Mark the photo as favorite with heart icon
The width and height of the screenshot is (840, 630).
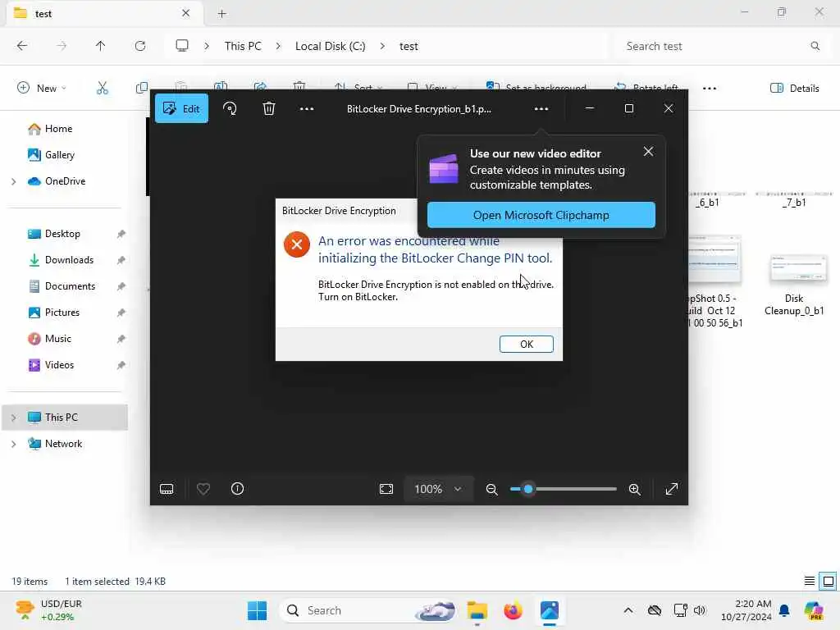[203, 489]
